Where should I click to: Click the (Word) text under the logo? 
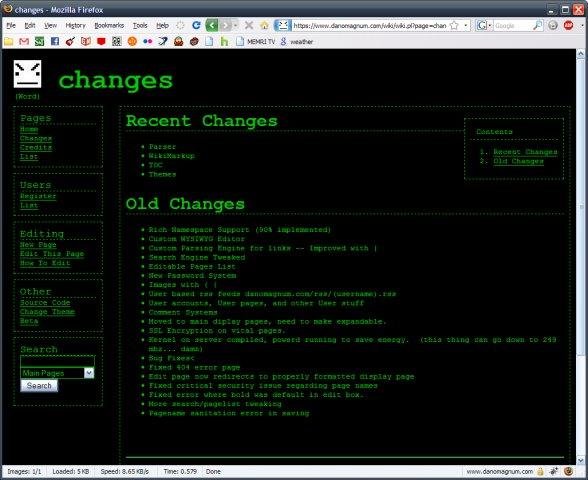27,96
